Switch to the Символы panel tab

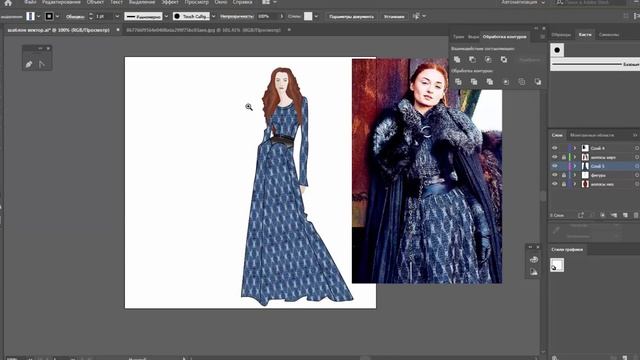coord(609,35)
